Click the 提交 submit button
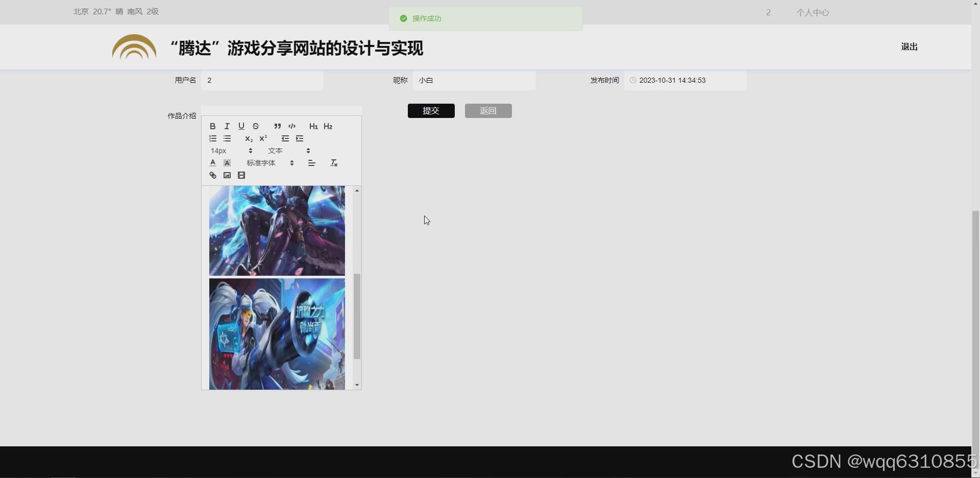This screenshot has height=478, width=980. [431, 110]
